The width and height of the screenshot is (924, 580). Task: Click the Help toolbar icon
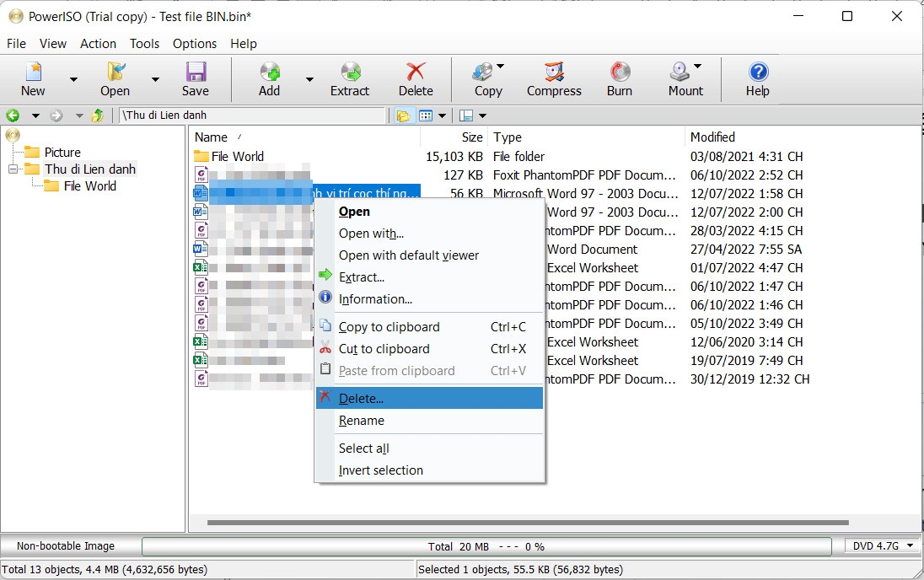(x=758, y=72)
